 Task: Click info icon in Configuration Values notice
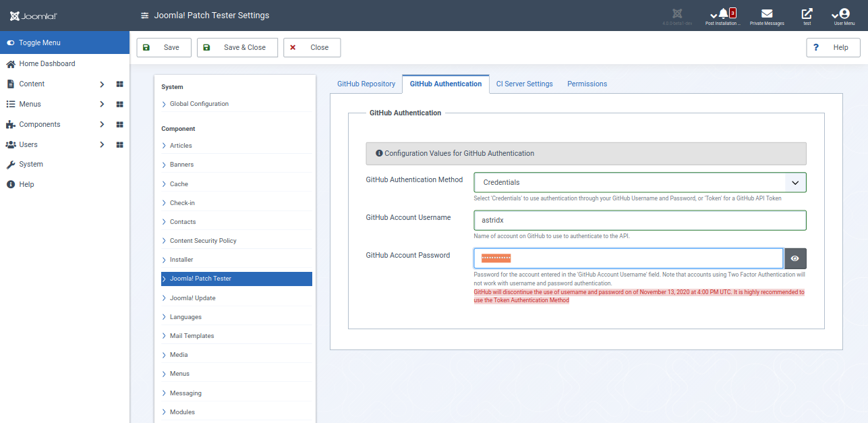point(379,153)
